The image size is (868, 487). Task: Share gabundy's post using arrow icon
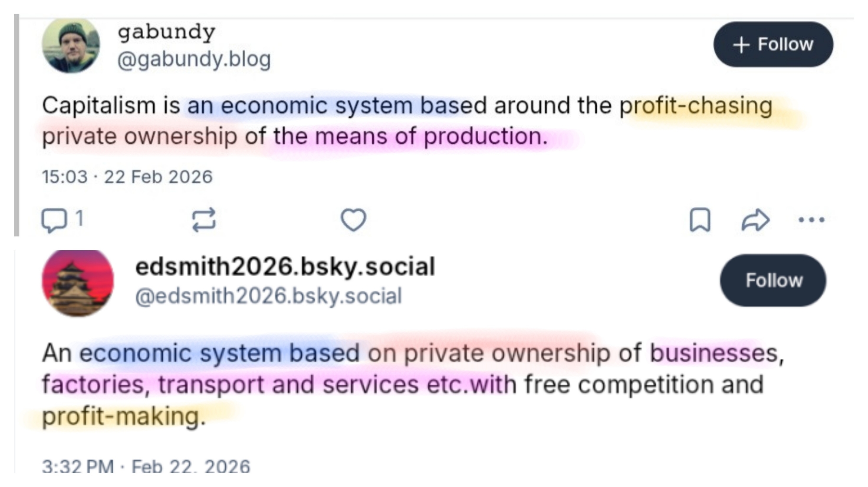tap(755, 219)
